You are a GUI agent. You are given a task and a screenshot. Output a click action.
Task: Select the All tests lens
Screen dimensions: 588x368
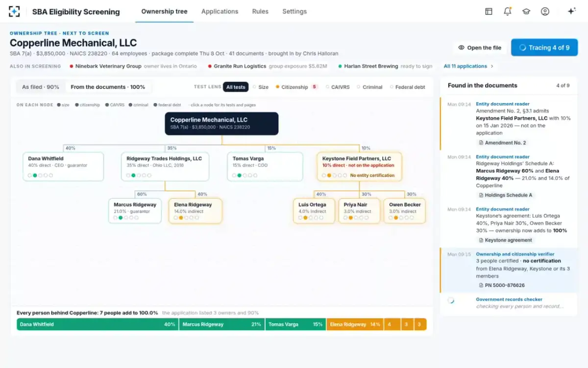236,87
